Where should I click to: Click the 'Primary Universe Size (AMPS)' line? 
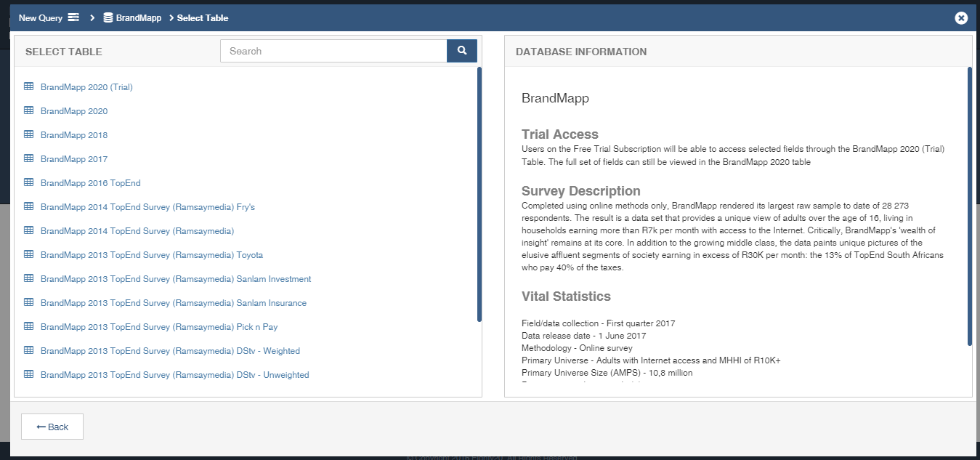point(607,373)
